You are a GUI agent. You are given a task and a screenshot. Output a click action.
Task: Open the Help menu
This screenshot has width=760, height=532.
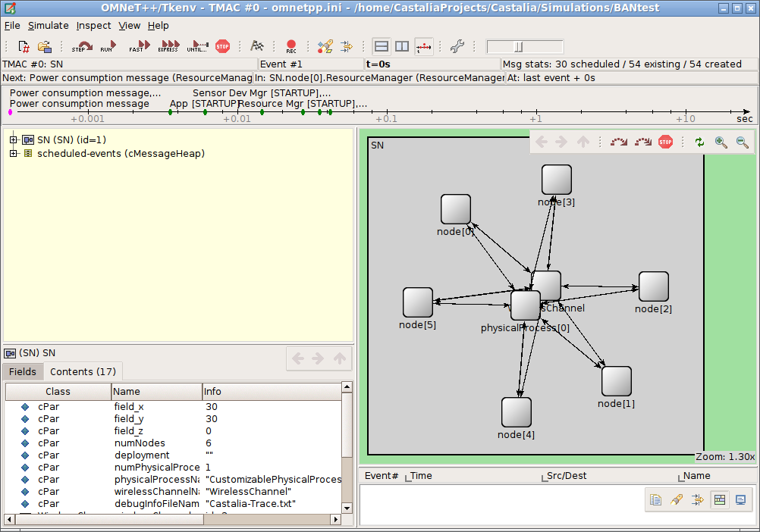pos(158,26)
